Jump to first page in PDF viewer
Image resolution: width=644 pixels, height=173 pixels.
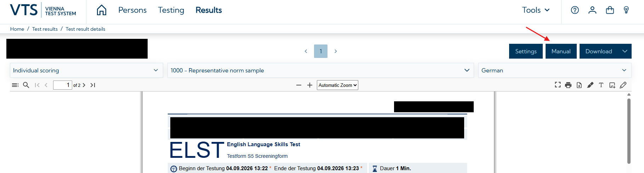coord(37,85)
